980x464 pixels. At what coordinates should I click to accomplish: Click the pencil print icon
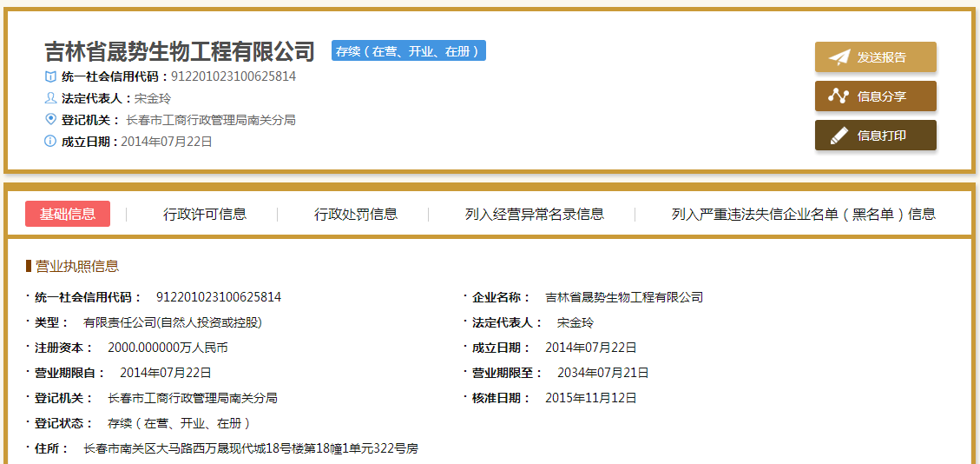[839, 136]
